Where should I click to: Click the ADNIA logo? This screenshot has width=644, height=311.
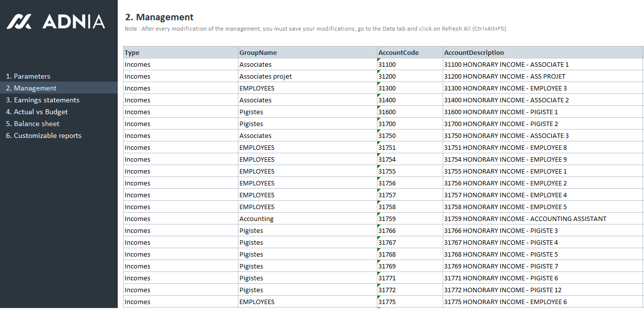[x=56, y=21]
